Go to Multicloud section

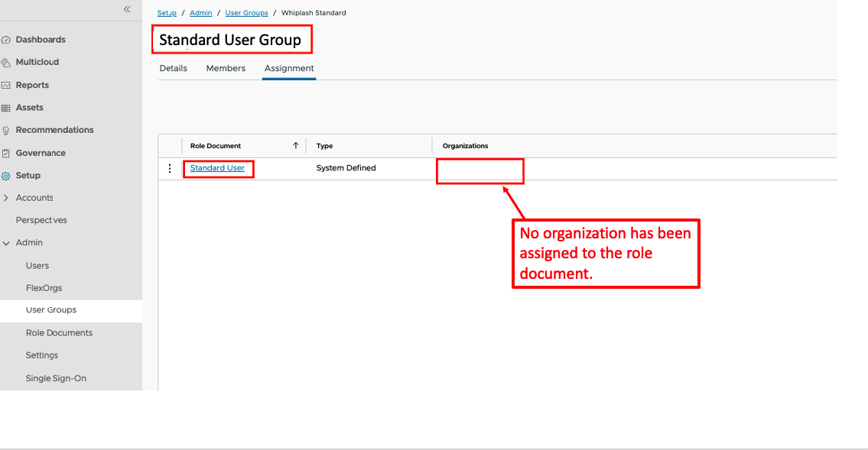tap(37, 62)
